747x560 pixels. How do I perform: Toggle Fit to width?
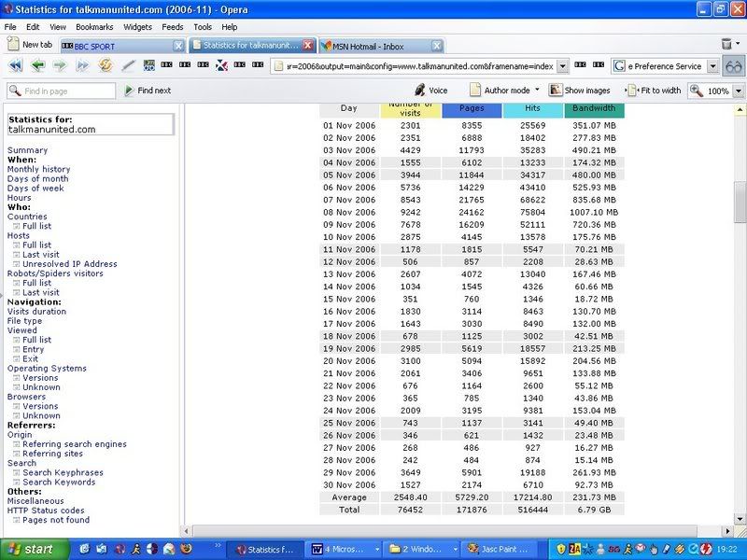(653, 91)
